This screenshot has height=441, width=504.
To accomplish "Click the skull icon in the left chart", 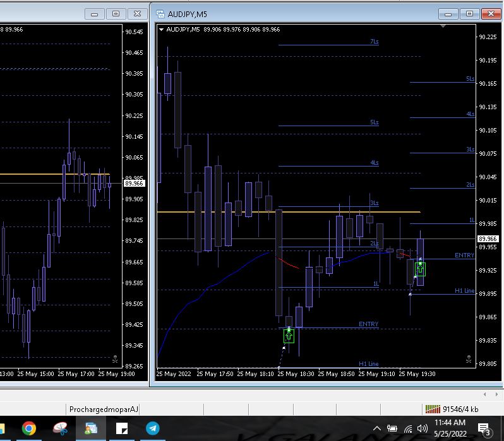I will point(115,359).
